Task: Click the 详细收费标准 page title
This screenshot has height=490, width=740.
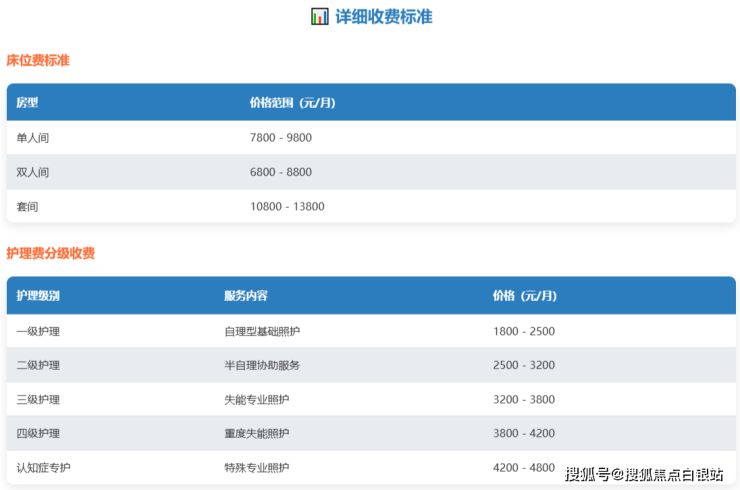Action: (x=383, y=17)
